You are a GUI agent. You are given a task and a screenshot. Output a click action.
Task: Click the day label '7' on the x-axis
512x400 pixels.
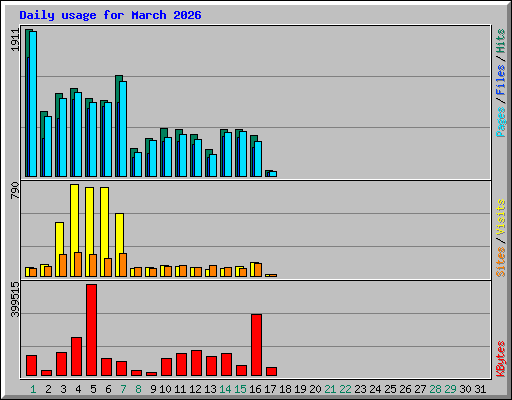click(x=123, y=389)
